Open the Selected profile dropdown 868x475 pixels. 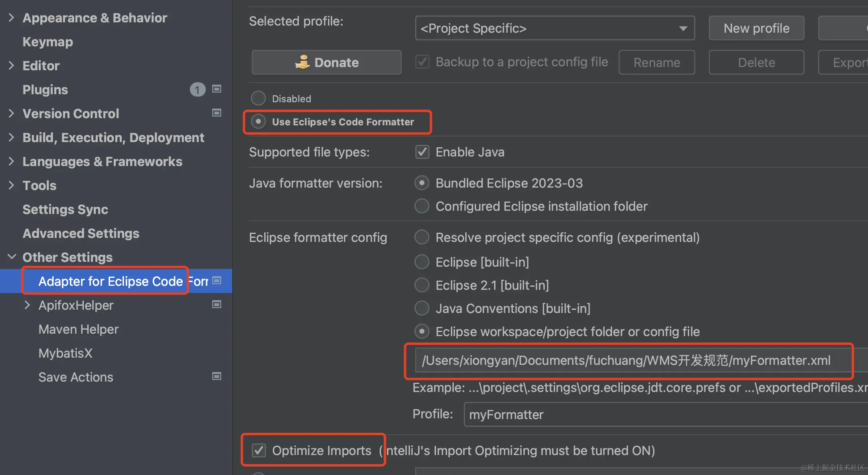(x=554, y=28)
